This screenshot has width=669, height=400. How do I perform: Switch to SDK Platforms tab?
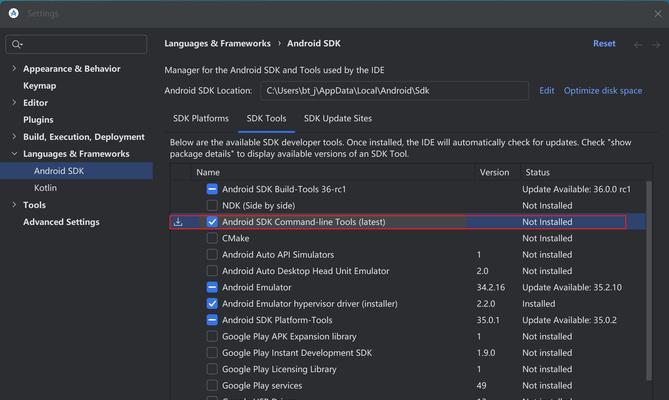pos(201,119)
